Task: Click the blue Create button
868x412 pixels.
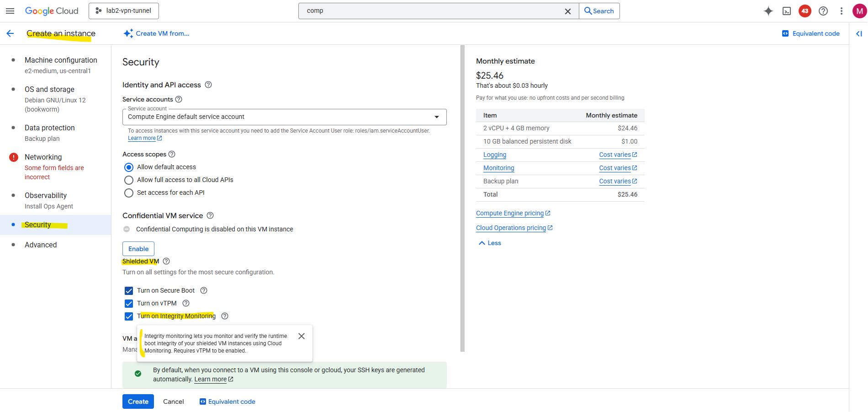Action: tap(138, 401)
